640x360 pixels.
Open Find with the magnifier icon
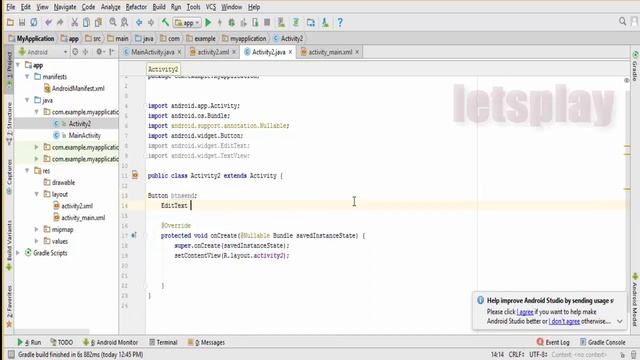click(113, 22)
